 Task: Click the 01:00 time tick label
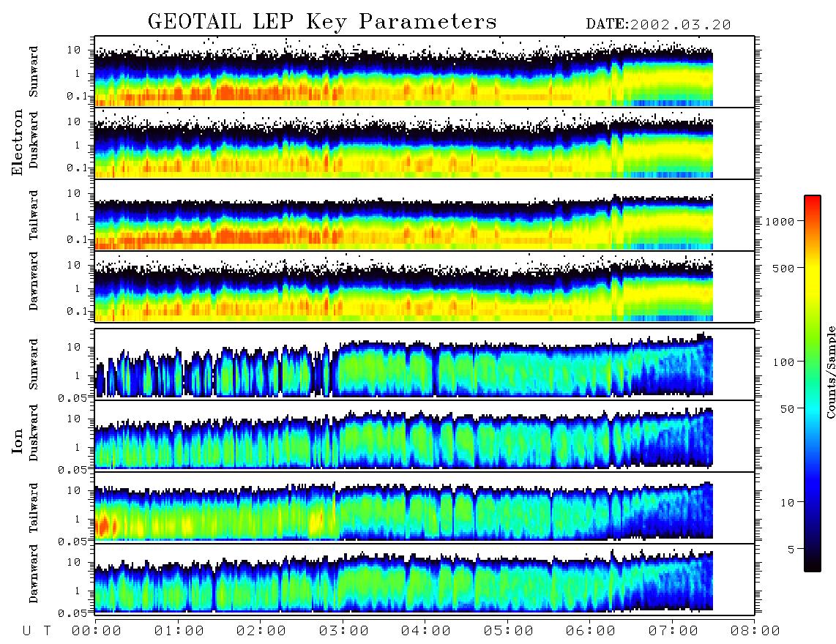click(179, 631)
